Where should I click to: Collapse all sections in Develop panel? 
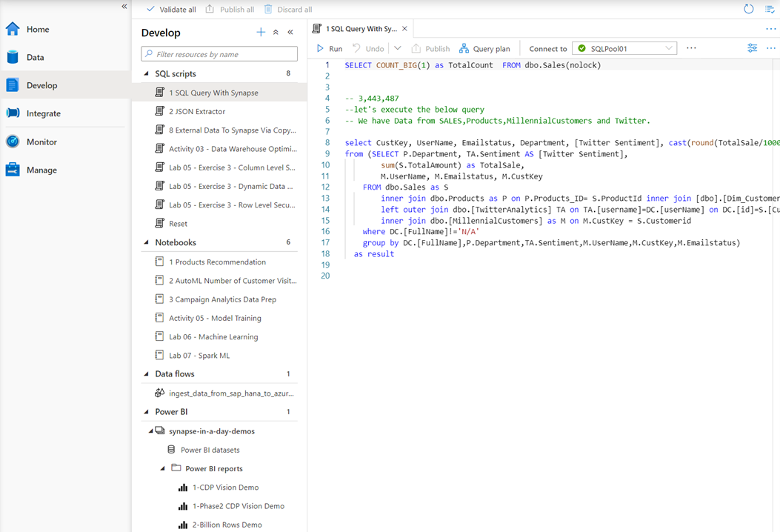click(276, 33)
